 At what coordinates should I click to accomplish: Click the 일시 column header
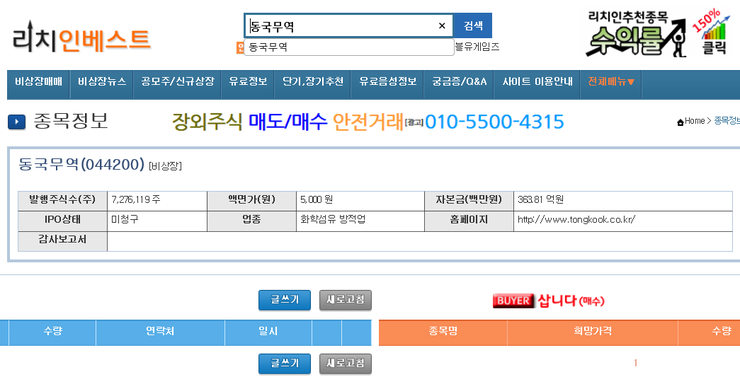pyautogui.click(x=268, y=331)
